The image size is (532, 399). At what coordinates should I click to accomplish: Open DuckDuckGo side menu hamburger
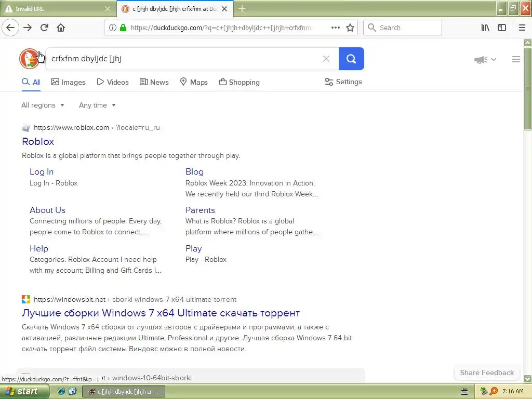coord(516,59)
